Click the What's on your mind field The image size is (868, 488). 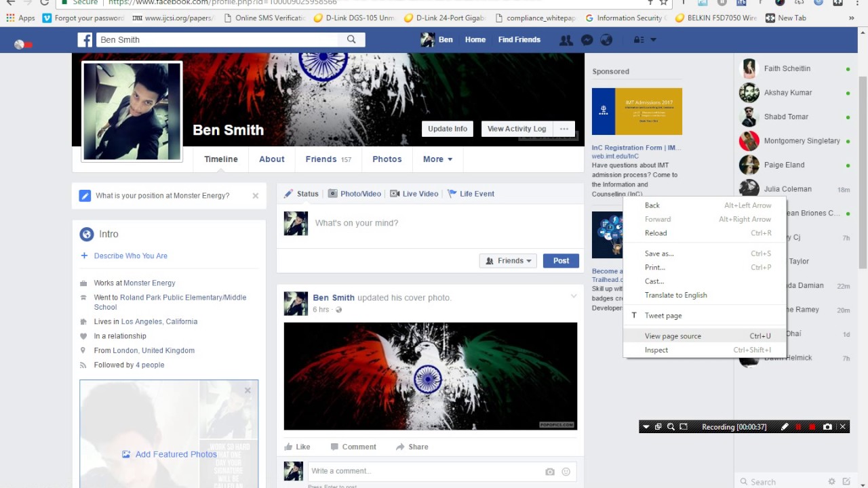(x=444, y=223)
